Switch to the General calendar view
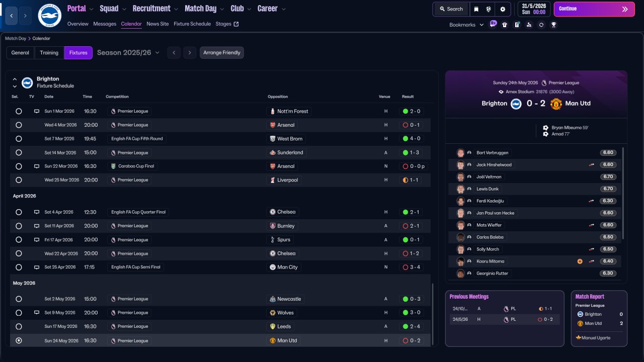 (20, 53)
